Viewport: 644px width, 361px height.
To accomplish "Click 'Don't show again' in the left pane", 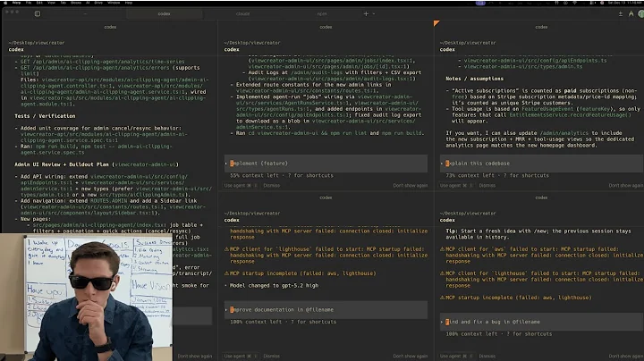I will [x=195, y=356].
